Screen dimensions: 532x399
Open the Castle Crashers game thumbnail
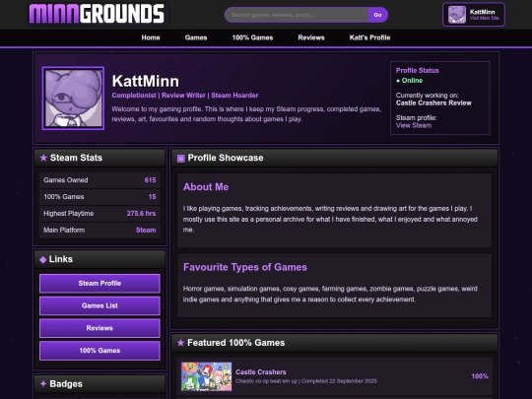click(206, 376)
